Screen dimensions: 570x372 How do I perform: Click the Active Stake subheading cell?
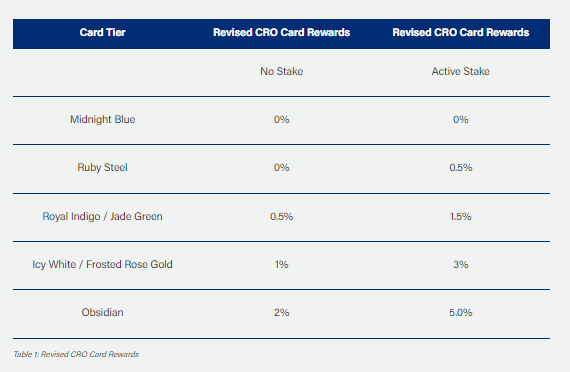point(461,71)
